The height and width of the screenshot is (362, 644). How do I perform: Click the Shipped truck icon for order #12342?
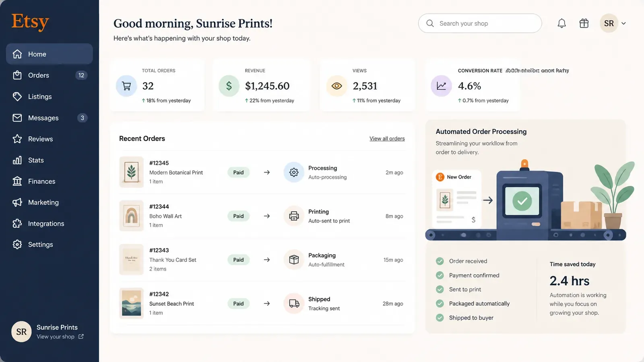pos(294,304)
